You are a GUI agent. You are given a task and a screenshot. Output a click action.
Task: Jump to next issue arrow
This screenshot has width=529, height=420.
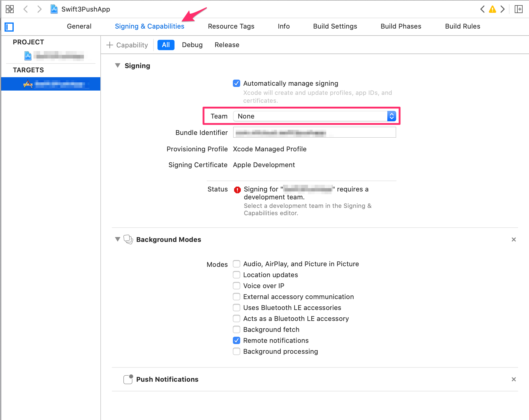click(503, 9)
